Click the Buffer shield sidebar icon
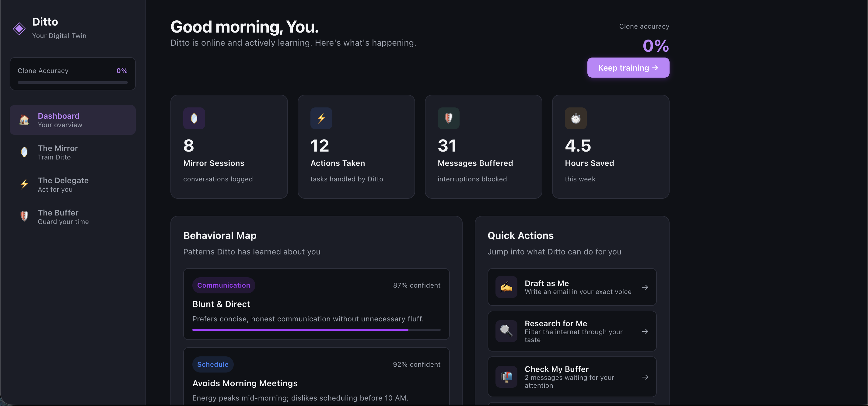The image size is (868, 406). 24,216
